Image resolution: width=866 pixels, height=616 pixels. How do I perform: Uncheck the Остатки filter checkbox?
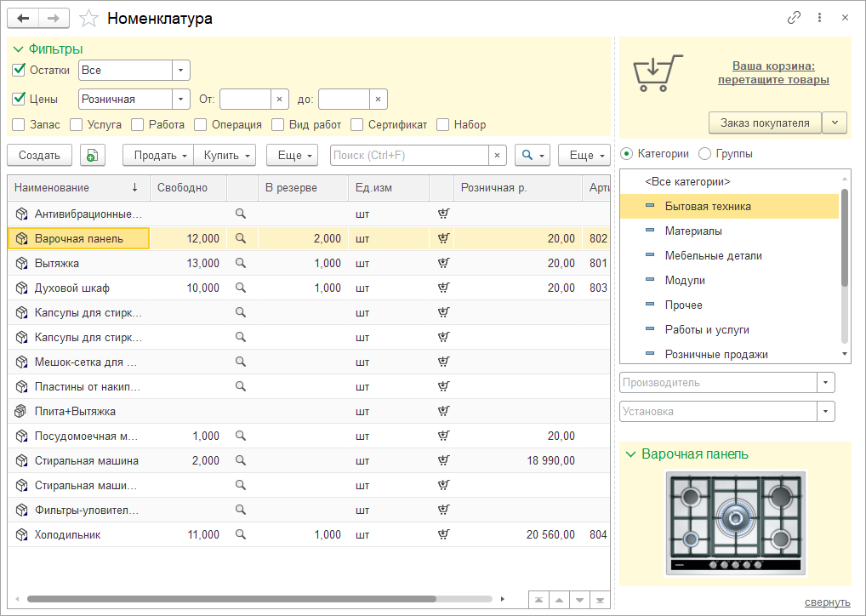point(19,70)
